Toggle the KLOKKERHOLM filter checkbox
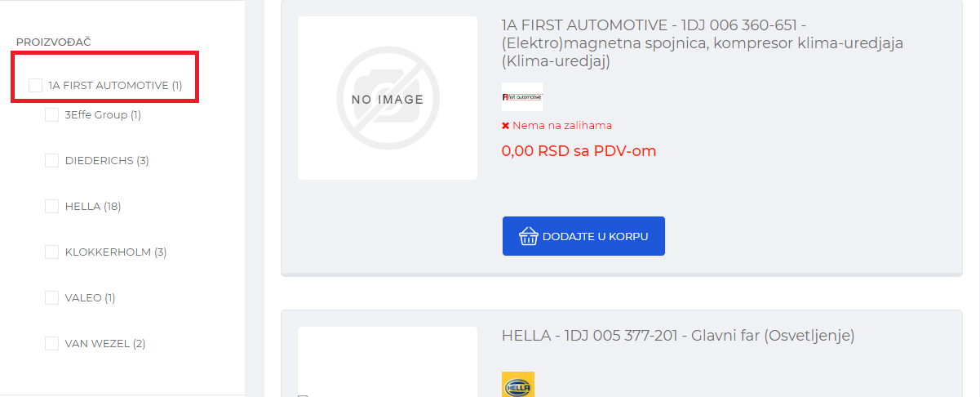The image size is (980, 397). (x=51, y=252)
